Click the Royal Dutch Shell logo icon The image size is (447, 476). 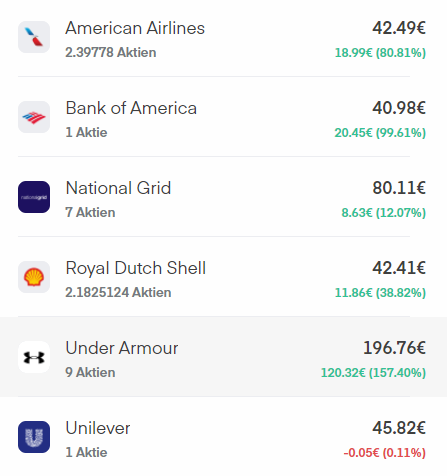(x=34, y=277)
